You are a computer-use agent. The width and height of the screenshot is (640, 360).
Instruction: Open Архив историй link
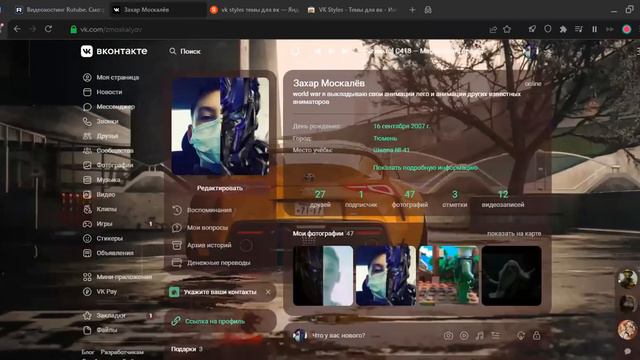pos(202,245)
